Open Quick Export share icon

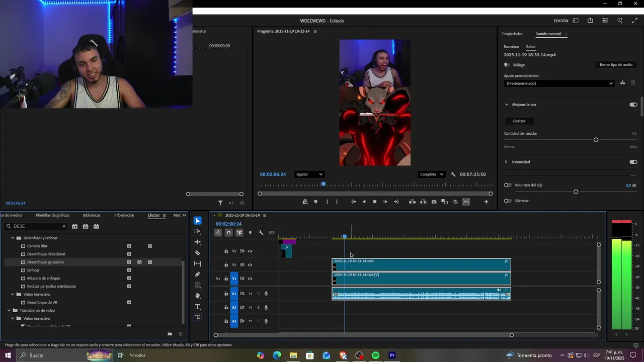pos(590,21)
